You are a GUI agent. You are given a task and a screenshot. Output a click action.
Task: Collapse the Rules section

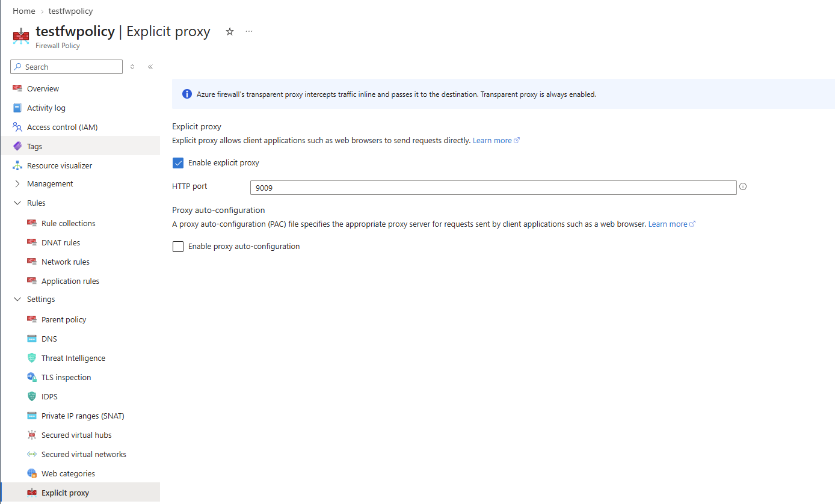coord(17,203)
